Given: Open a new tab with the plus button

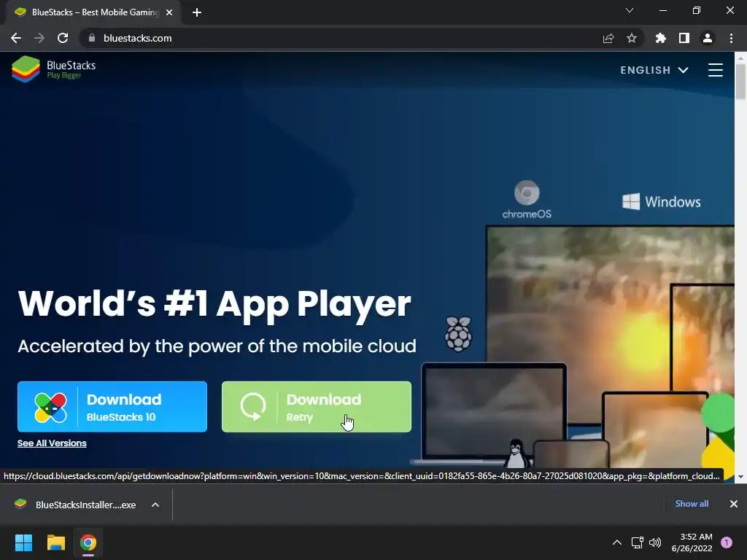Looking at the screenshot, I should (197, 12).
